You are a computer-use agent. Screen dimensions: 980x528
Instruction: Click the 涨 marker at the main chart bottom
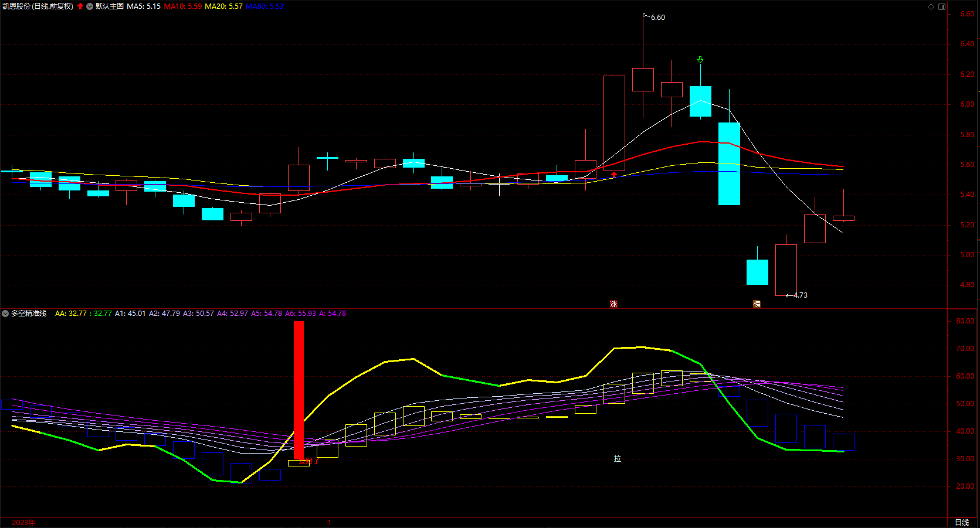[613, 304]
